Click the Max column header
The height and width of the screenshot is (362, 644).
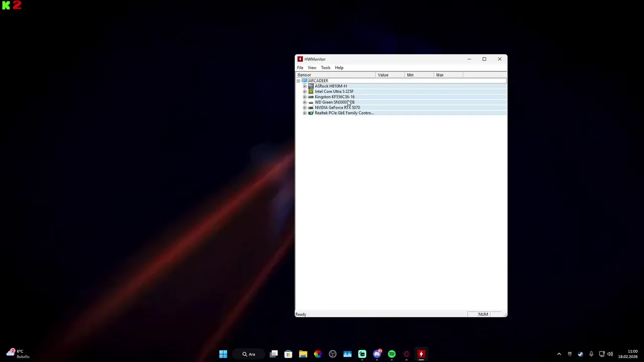[x=448, y=75]
